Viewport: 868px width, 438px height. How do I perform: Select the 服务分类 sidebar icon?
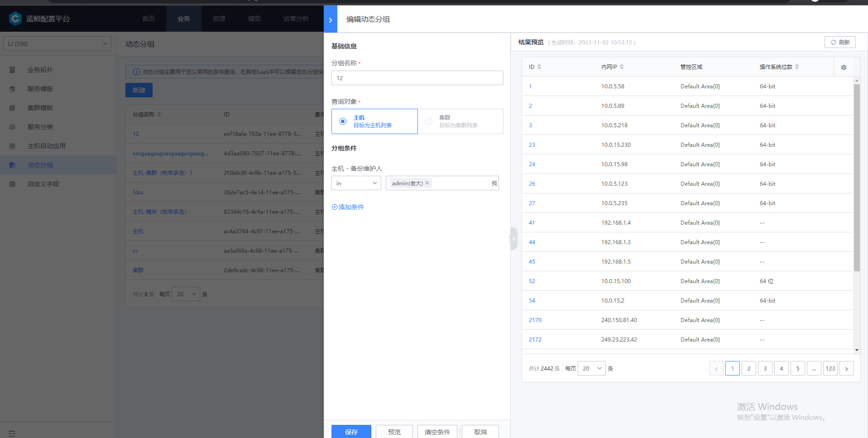(x=12, y=127)
